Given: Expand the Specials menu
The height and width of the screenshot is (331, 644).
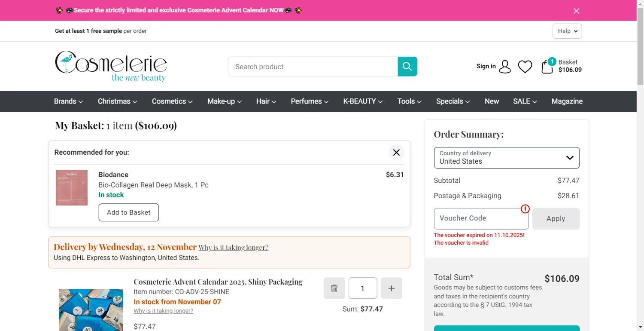Looking at the screenshot, I should click(x=453, y=101).
